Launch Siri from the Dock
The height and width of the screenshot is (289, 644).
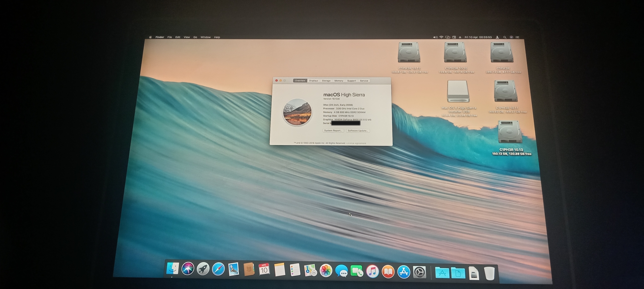188,269
